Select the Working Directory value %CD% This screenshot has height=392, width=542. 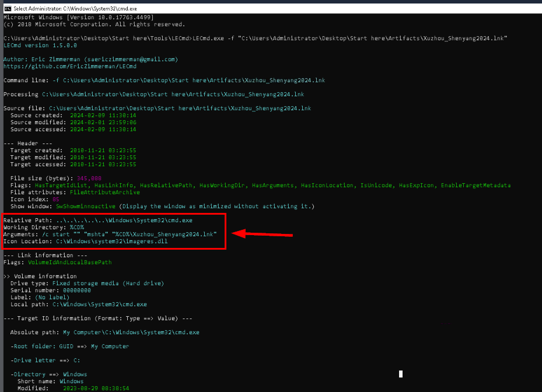(x=77, y=227)
